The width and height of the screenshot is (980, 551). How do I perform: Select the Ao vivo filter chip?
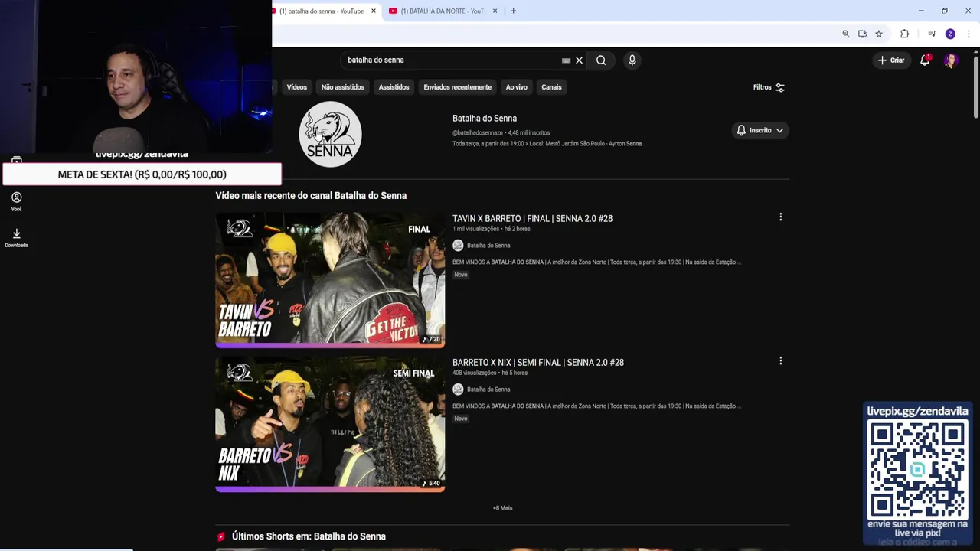tap(516, 87)
